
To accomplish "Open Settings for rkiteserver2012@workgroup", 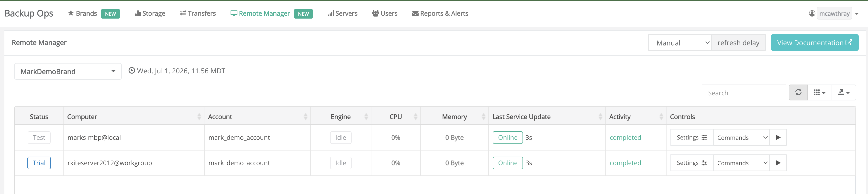I will pyautogui.click(x=692, y=163).
